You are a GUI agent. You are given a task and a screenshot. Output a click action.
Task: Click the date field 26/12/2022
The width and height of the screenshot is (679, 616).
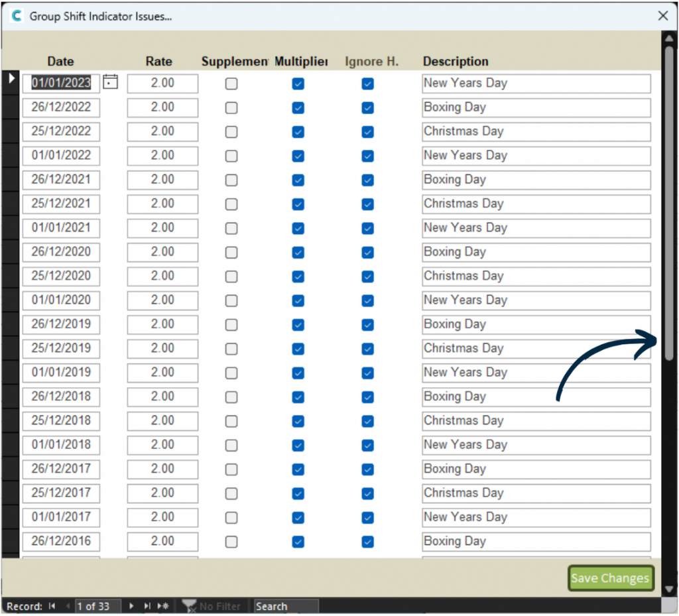click(x=61, y=107)
